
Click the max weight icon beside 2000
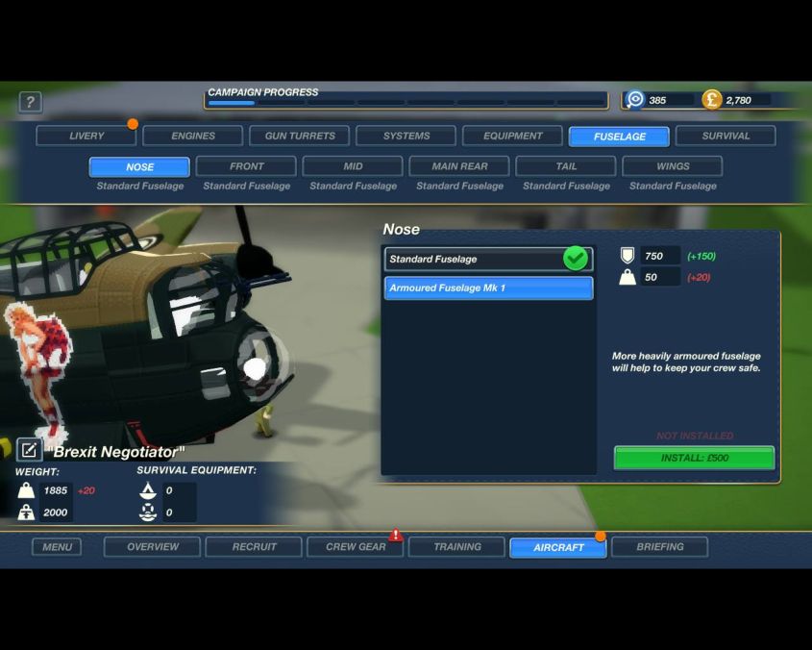click(x=26, y=512)
